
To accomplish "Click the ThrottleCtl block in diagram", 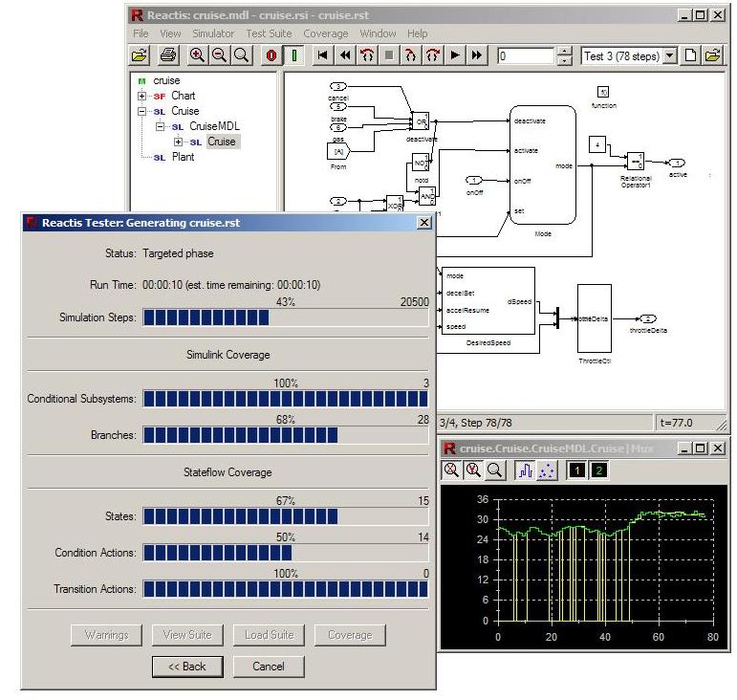I will [595, 318].
